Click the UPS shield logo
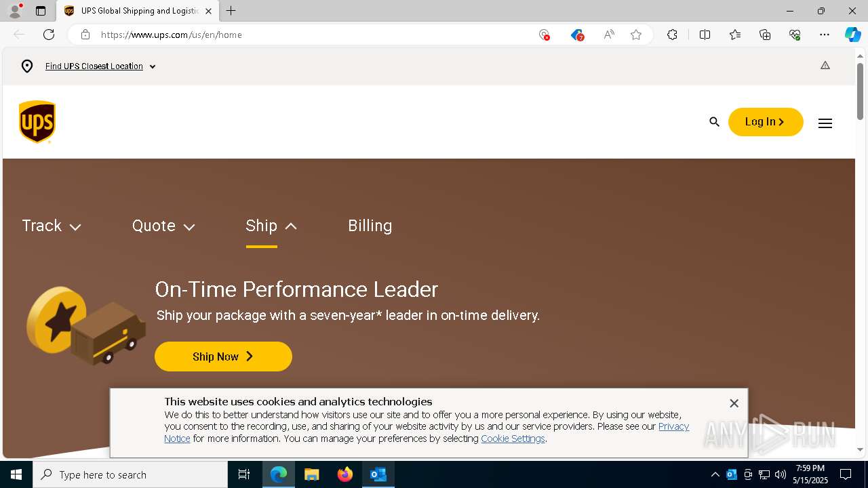The image size is (868, 488). [x=37, y=122]
